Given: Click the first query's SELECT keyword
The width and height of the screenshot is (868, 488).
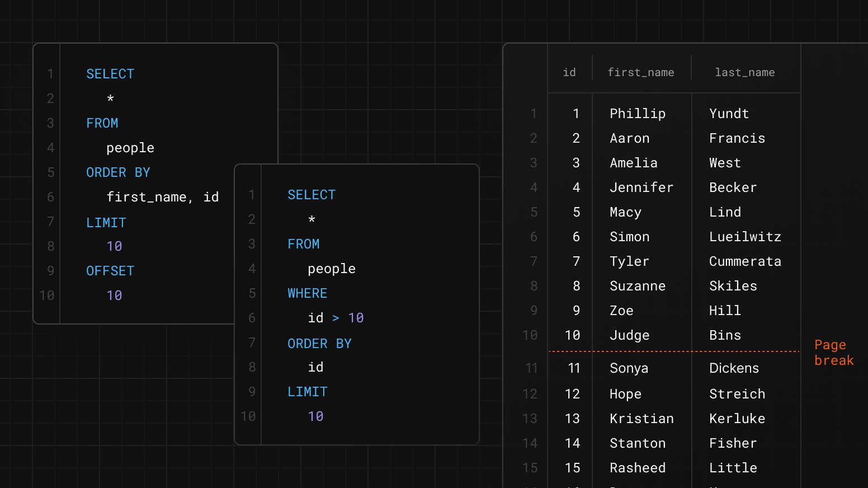Looking at the screenshot, I should coord(110,74).
